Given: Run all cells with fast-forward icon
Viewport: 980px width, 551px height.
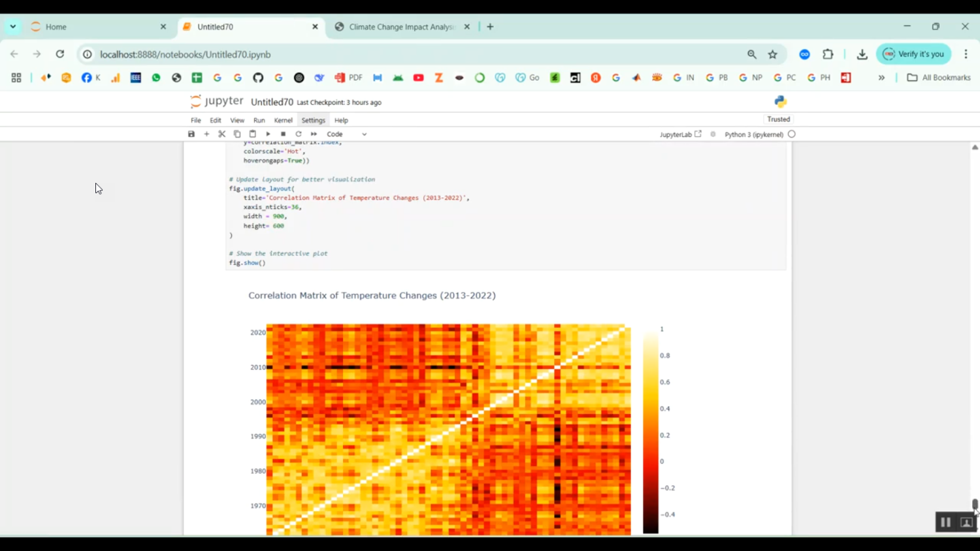Looking at the screenshot, I should [314, 134].
